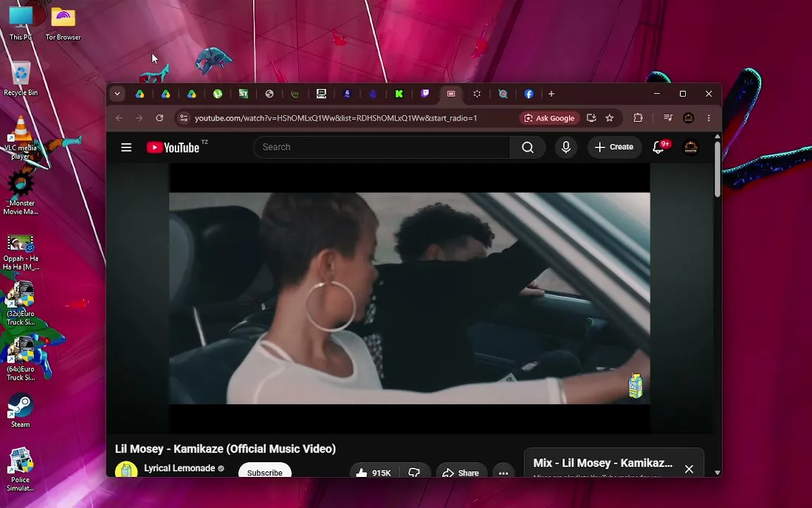Switch to the green ST tab
The height and width of the screenshot is (508, 812).
243,94
